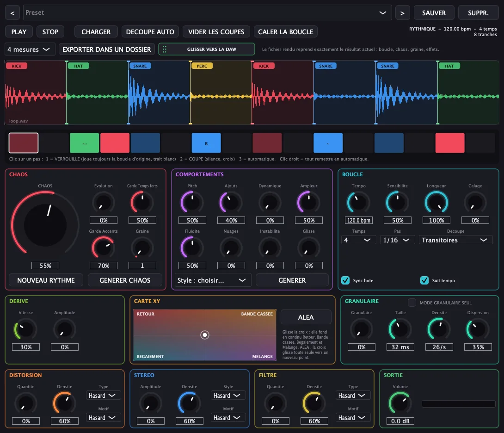Click the GLISSER VERS LA DAW drag handle
Screen dimensions: 504x433
[x=207, y=49]
